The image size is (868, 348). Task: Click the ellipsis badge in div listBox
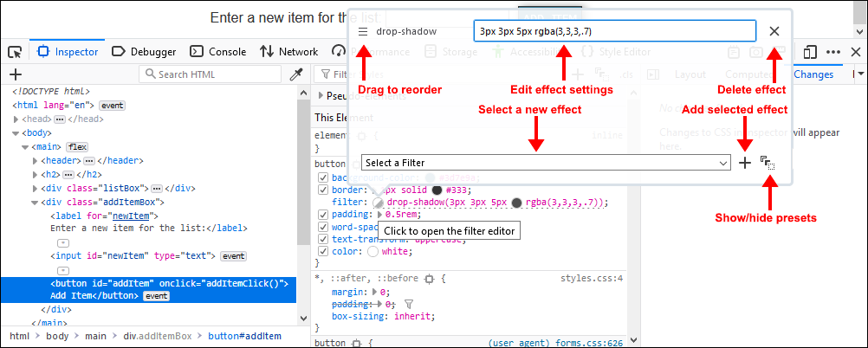(x=157, y=188)
